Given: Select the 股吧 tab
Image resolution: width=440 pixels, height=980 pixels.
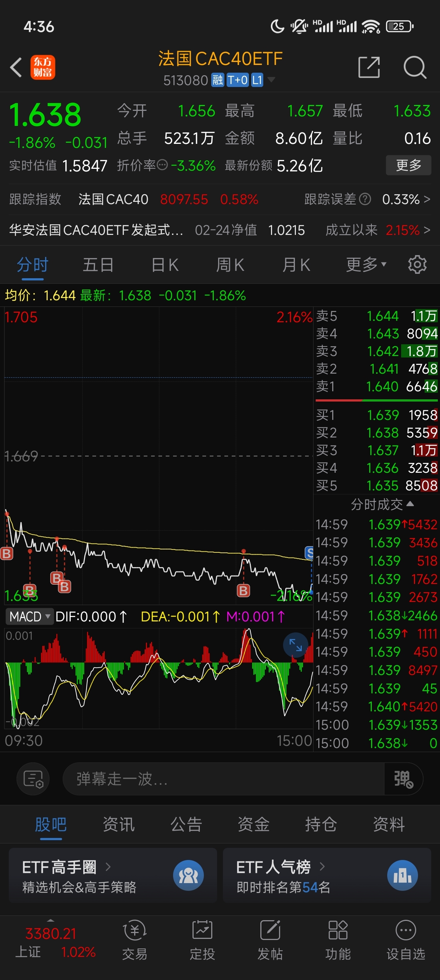Looking at the screenshot, I should [51, 824].
